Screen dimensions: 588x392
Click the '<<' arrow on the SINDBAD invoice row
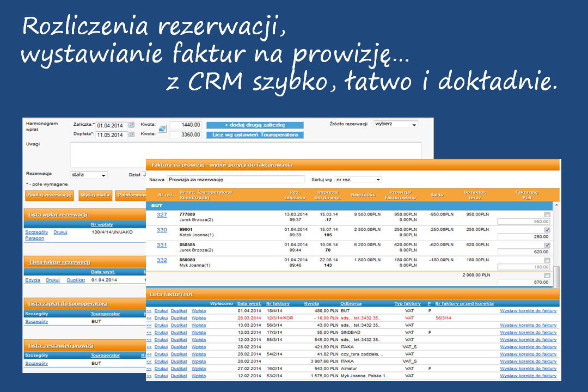[149, 332]
